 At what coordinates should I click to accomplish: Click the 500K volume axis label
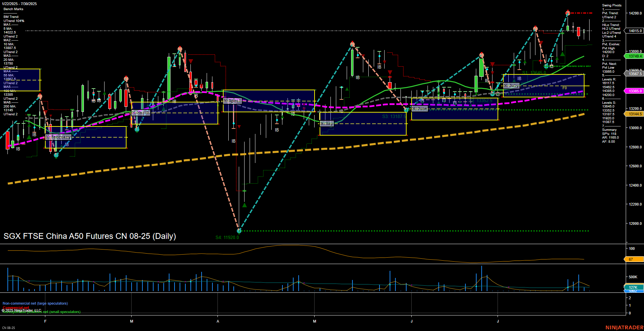[x=633, y=277]
